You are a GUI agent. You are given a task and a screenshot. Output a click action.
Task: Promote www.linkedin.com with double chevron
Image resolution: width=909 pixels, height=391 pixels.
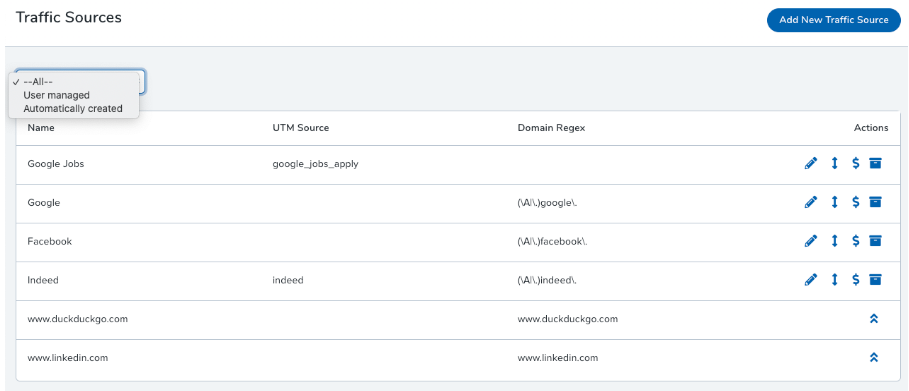(x=874, y=357)
